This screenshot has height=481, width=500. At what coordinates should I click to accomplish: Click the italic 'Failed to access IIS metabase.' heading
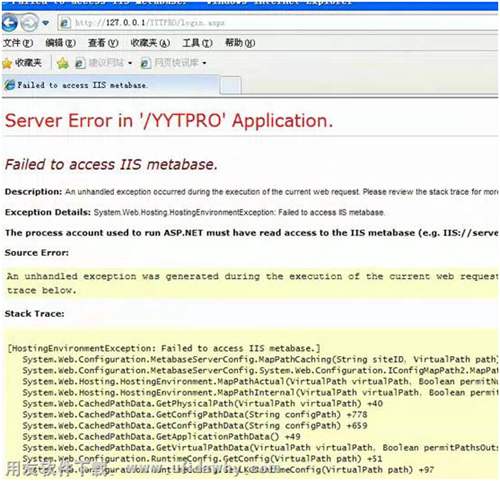coord(111,164)
